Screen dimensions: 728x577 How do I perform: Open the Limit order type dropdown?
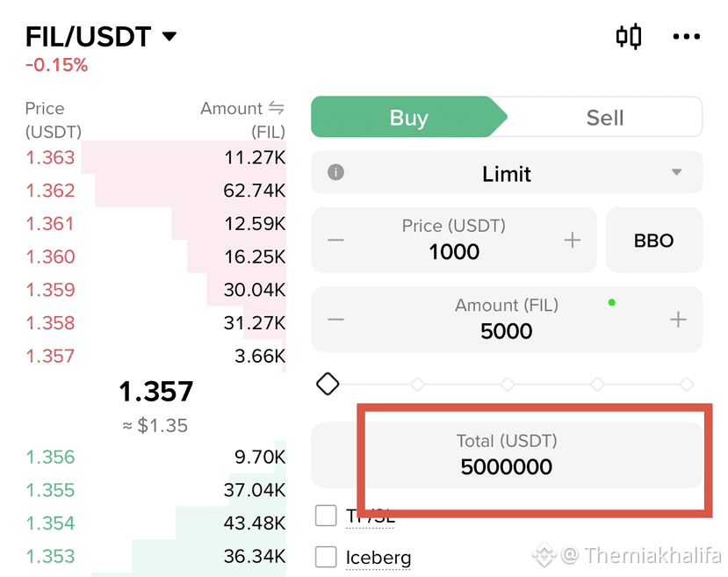pyautogui.click(x=507, y=172)
